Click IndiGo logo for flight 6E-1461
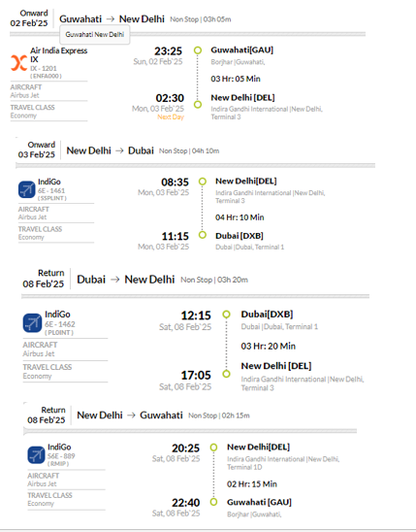Viewport: 416px width, 532px height. tap(27, 189)
